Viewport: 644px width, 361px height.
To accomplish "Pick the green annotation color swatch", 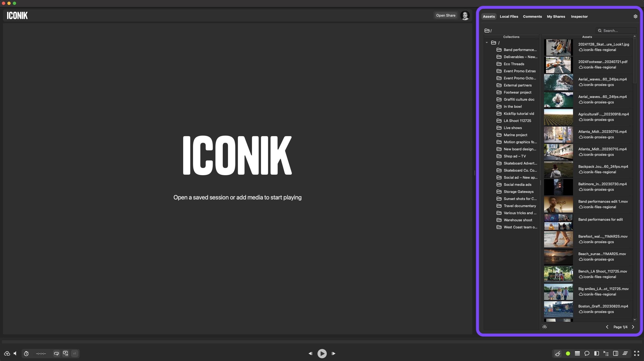I will tap(568, 353).
